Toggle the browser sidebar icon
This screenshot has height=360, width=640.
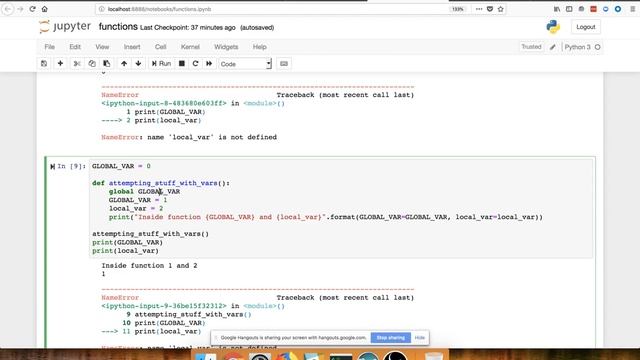(x=569, y=9)
